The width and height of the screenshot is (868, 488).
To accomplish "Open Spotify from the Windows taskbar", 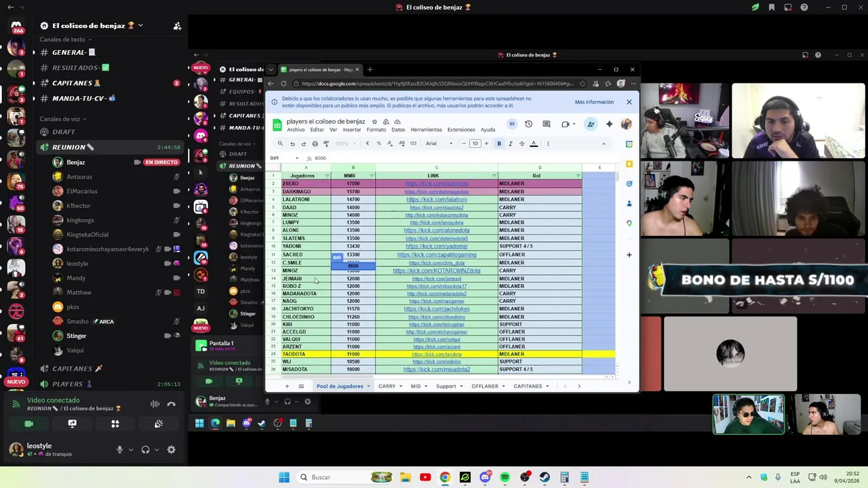I will coord(505,477).
